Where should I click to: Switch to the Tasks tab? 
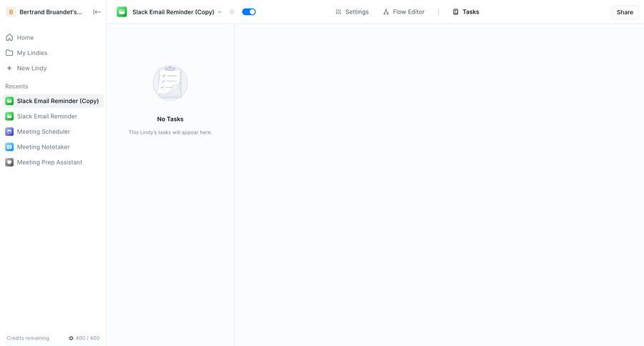pos(466,12)
